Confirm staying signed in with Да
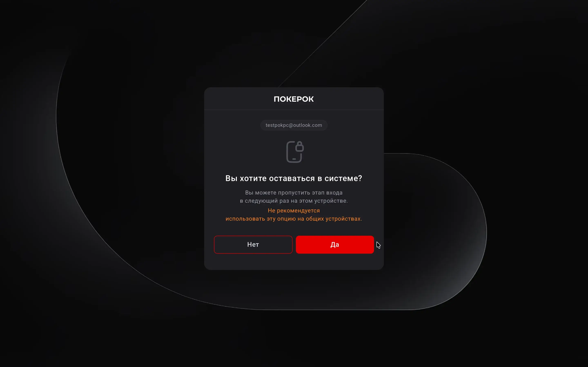The image size is (588, 367). (x=335, y=244)
